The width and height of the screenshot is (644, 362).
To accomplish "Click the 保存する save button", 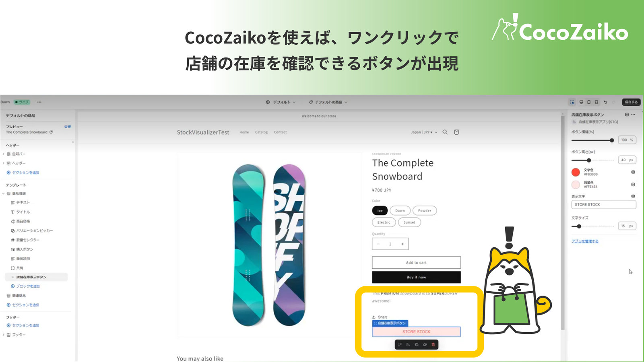I will click(x=631, y=102).
